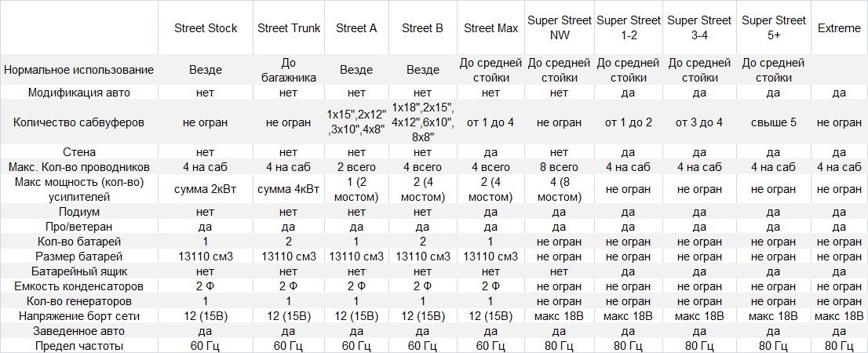Click the 'Предел частоты' row label
The height and width of the screenshot is (353, 868).
[x=78, y=346]
